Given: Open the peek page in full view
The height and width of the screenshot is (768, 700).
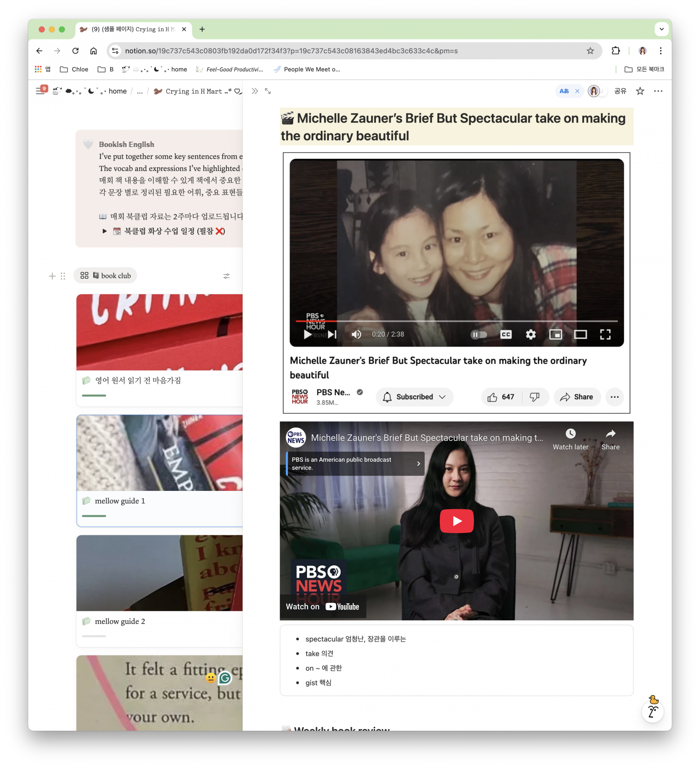Looking at the screenshot, I should pos(268,91).
